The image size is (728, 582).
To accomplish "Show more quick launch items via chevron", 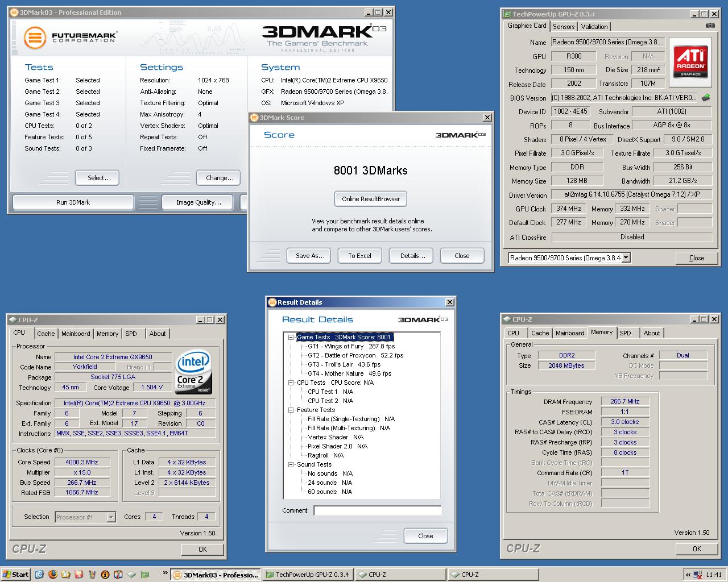I will point(165,573).
